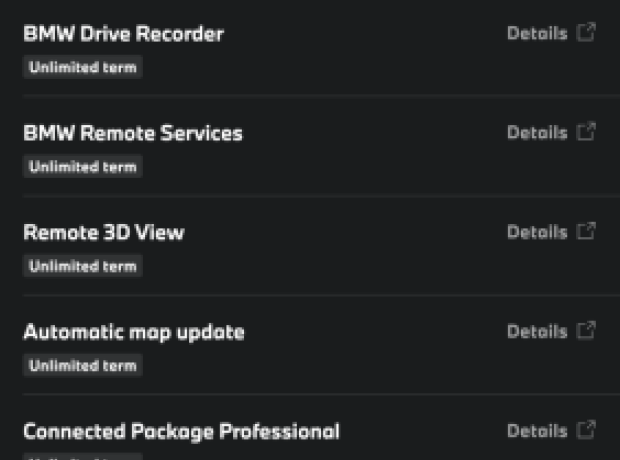Click external-link icon beside Automatic map update
620x460 pixels.
(586, 331)
